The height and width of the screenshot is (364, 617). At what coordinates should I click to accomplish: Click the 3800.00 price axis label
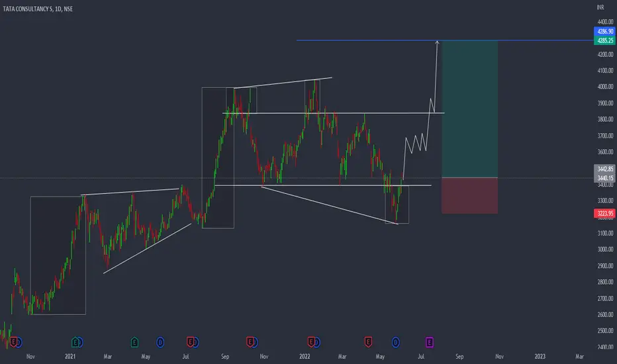click(605, 119)
